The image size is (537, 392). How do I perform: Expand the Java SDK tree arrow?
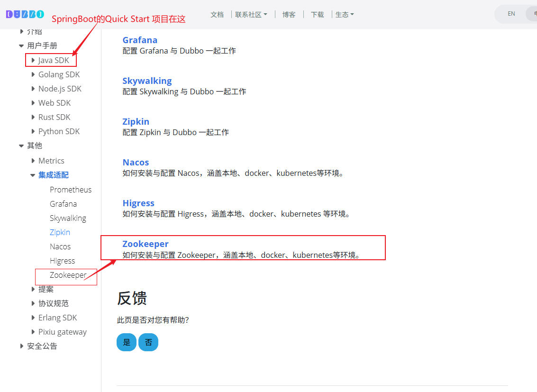pos(33,60)
